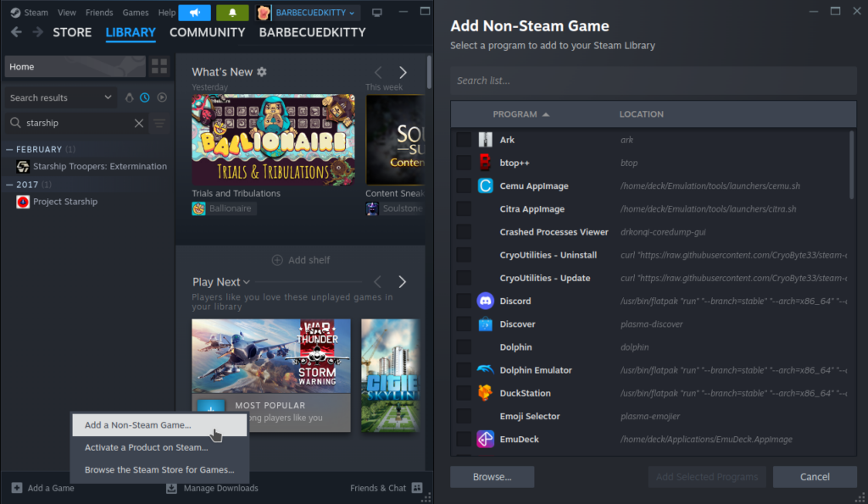Toggle the recent activity clock icon
The width and height of the screenshot is (868, 504).
pyautogui.click(x=145, y=98)
